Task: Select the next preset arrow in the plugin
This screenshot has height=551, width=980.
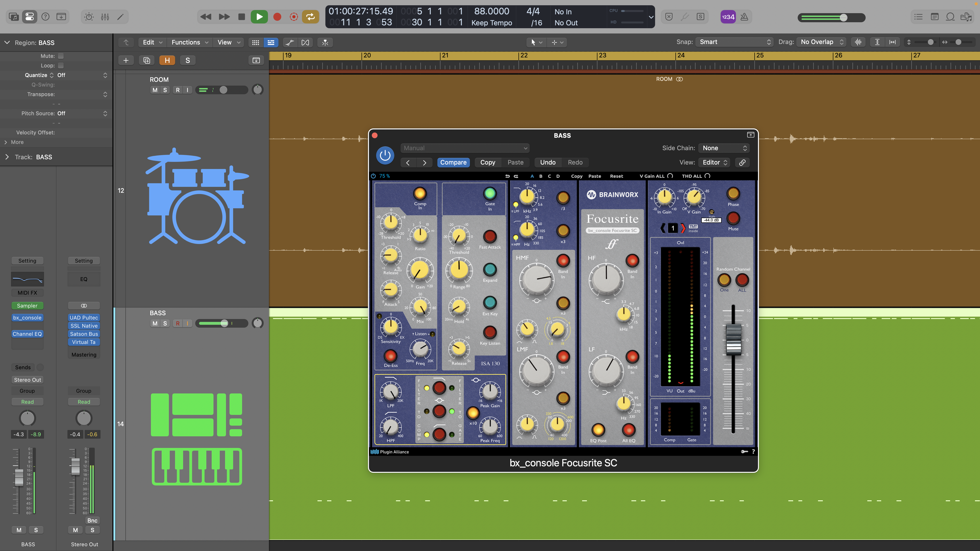Action: [424, 162]
